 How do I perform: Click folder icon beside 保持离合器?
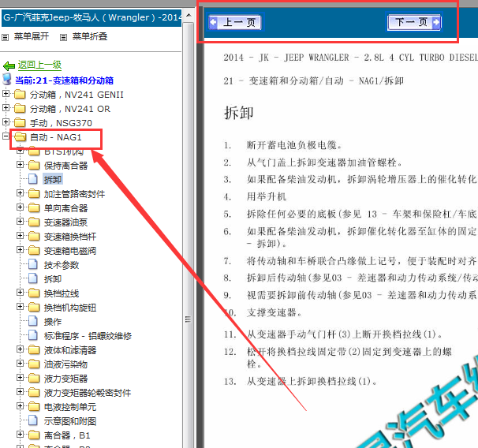coord(34,165)
